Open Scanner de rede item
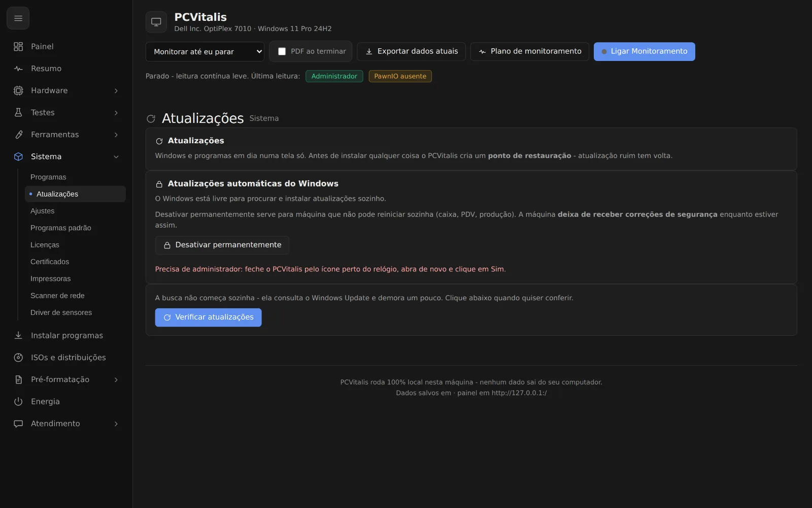 pyautogui.click(x=75, y=296)
